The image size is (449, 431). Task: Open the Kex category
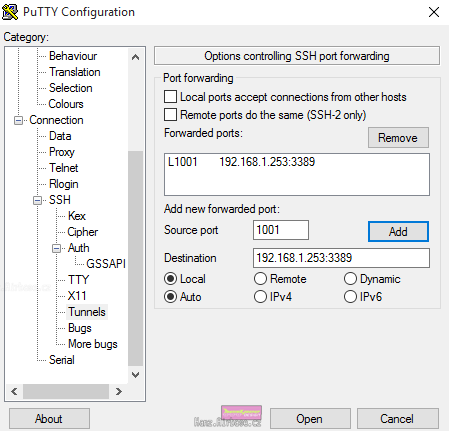coord(77,216)
